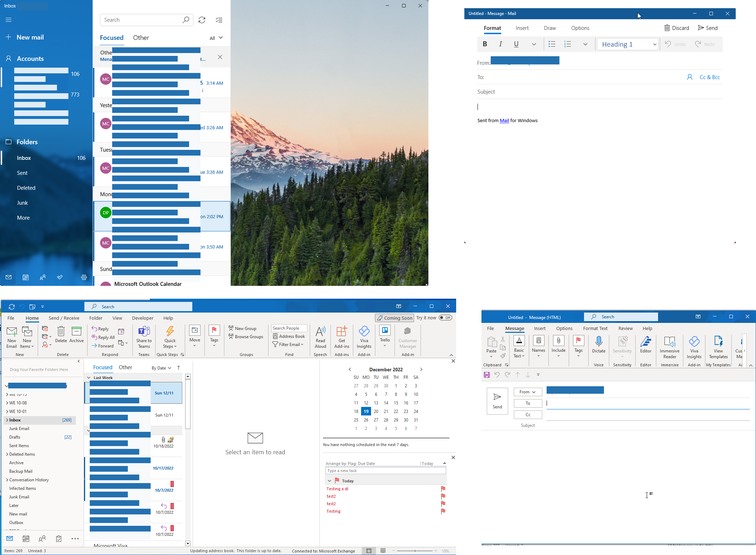Toggle sort order arrow beside By Date
This screenshot has width=756, height=555.
pos(178,368)
